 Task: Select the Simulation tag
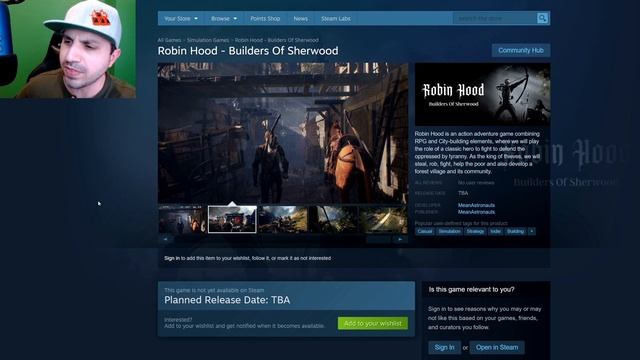coord(449,231)
